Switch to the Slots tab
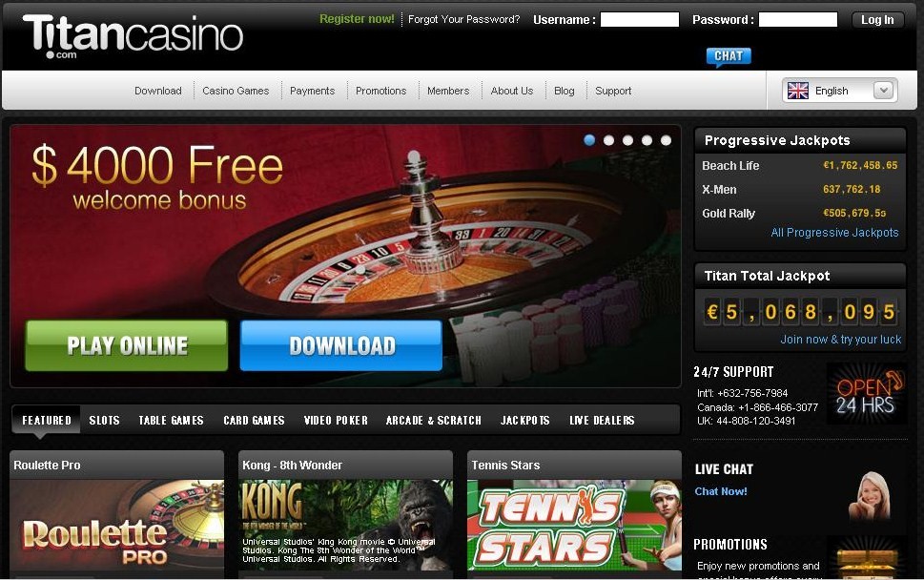924x580 pixels. (104, 421)
